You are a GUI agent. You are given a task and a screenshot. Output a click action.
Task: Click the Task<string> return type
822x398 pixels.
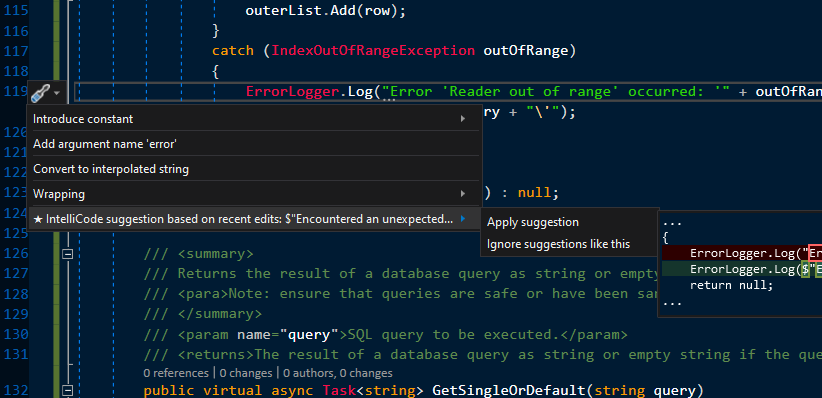tap(373, 390)
